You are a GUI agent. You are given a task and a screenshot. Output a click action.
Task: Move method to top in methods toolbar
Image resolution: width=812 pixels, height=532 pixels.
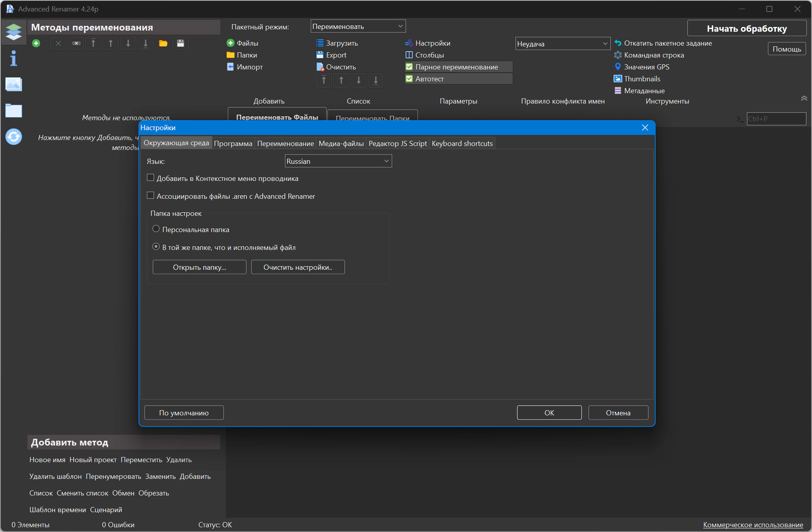(93, 43)
